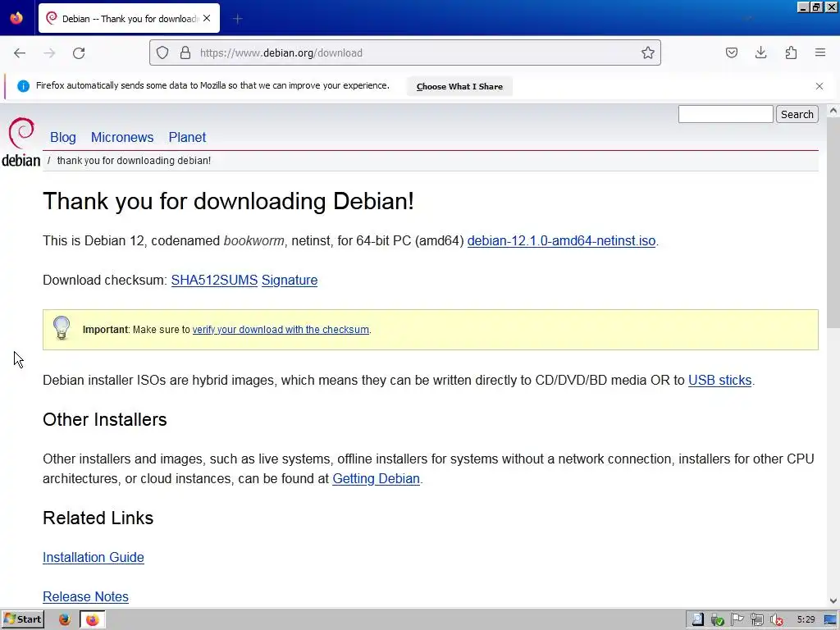Screen dimensions: 840x630
Task: Minimize the Firefox window
Action: pyautogui.click(x=802, y=7)
